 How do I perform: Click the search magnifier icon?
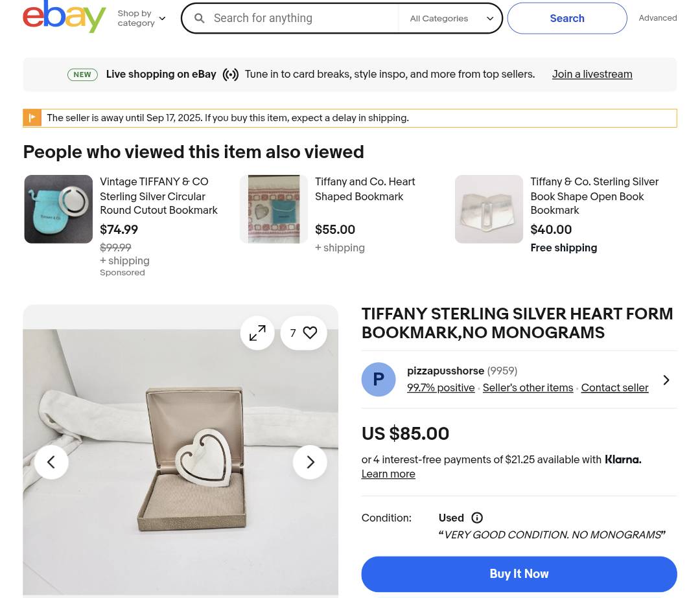(199, 18)
